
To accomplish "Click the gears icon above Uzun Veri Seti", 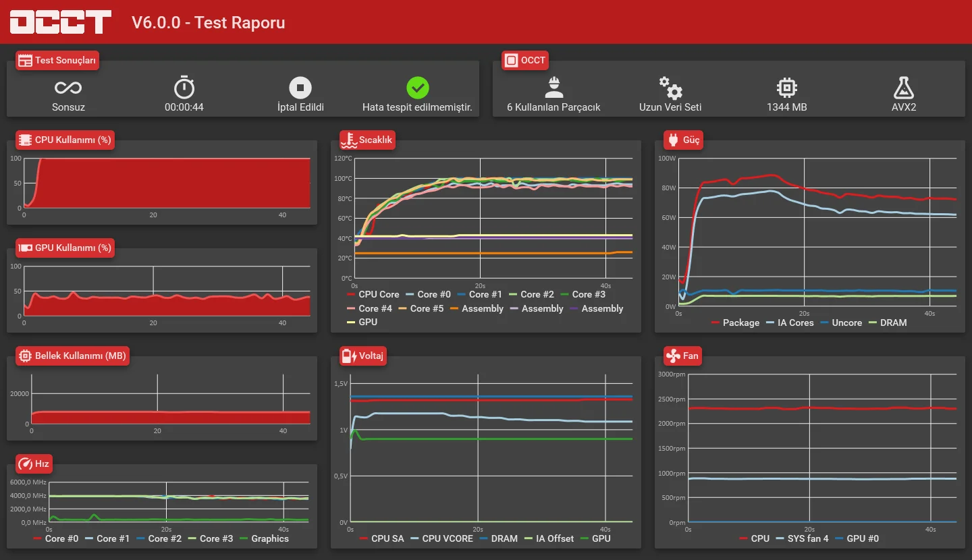I will point(670,88).
